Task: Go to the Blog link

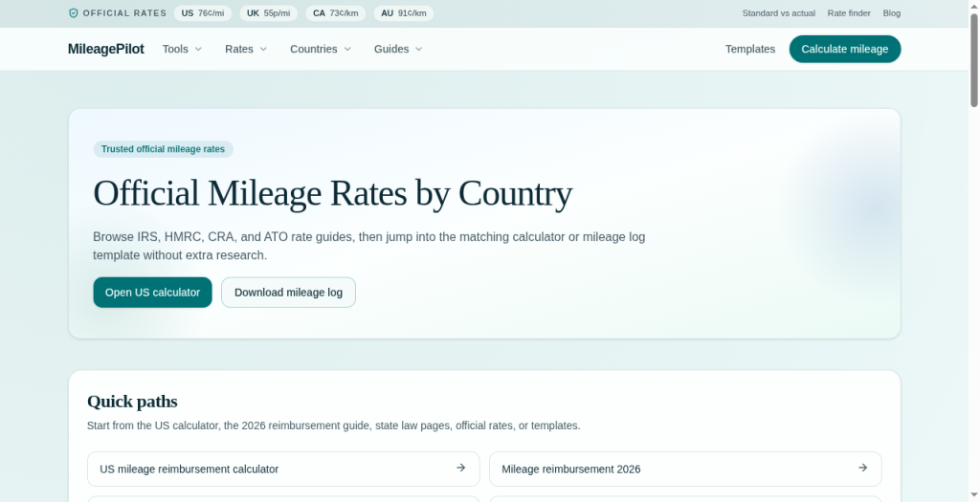Action: point(891,13)
